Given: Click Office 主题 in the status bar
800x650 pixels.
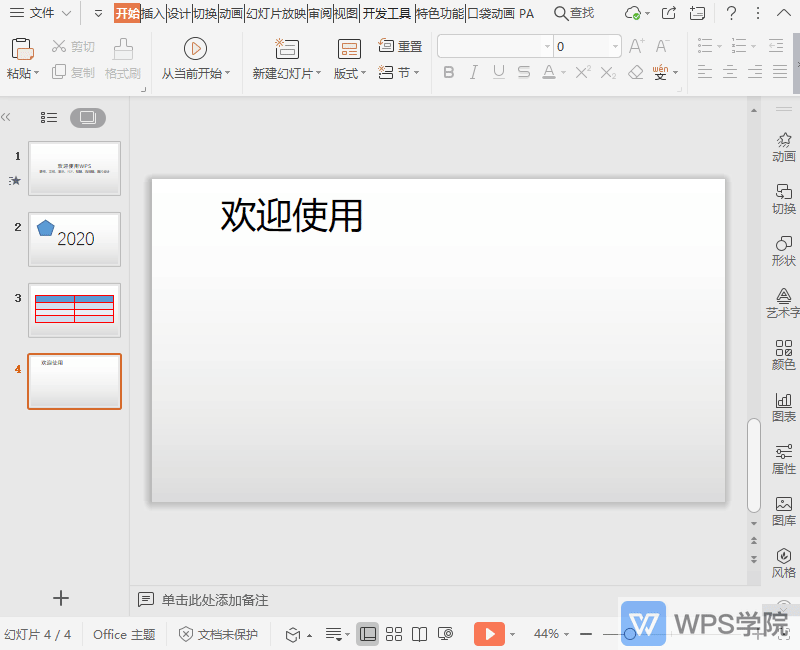Looking at the screenshot, I should [x=123, y=633].
